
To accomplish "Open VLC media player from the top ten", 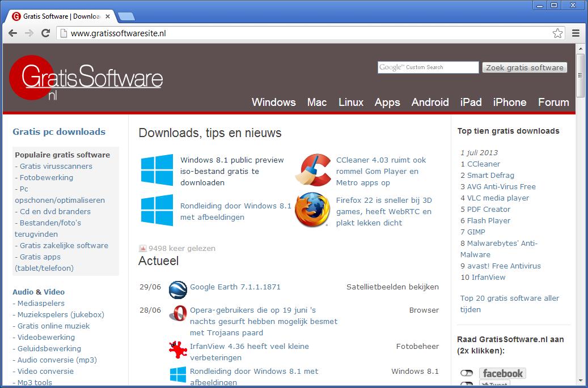I will [x=498, y=198].
